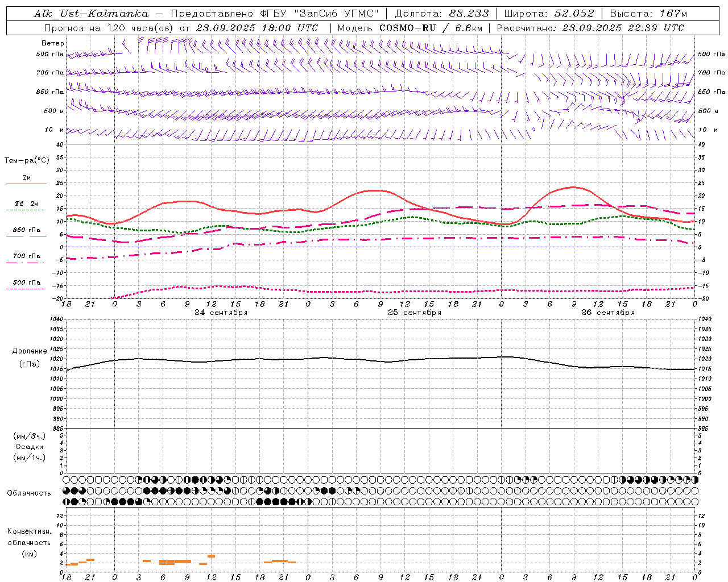Image resolution: width=728 pixels, height=582 pixels.
Task: Click the Давление pressure panel label
Action: coord(30,351)
